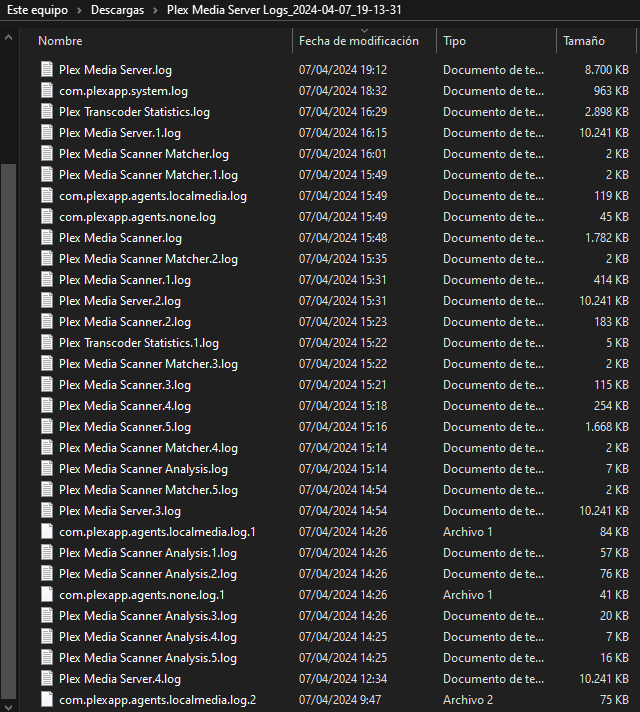
Task: Click the file icon of Plex Media Server.log
Action: coord(47,69)
